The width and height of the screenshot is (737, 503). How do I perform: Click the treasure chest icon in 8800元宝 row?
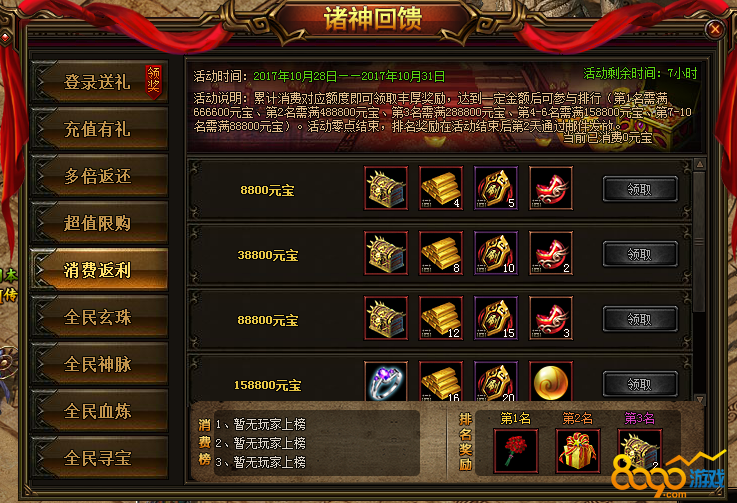tap(386, 188)
